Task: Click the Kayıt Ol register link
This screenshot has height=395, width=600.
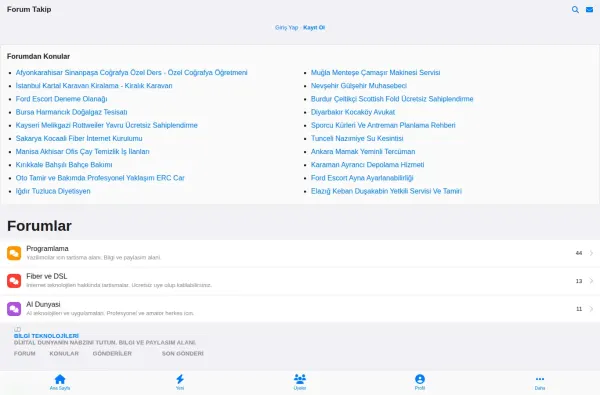Action: [314, 28]
